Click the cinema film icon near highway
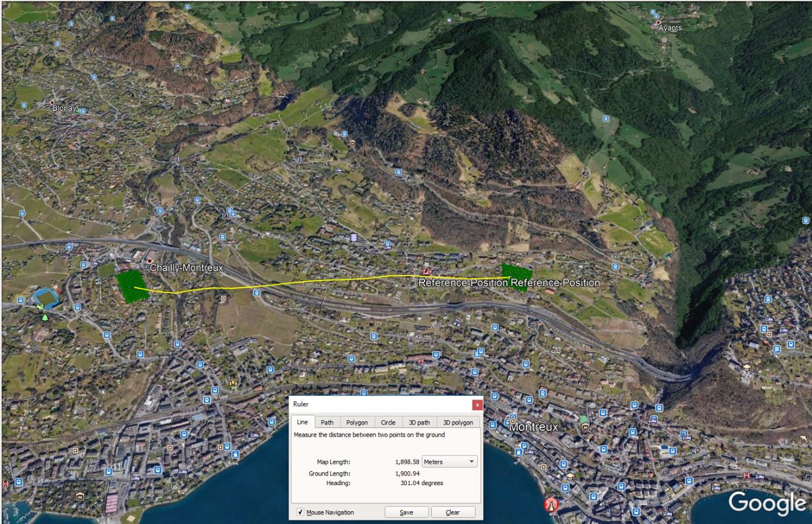 coord(354,236)
